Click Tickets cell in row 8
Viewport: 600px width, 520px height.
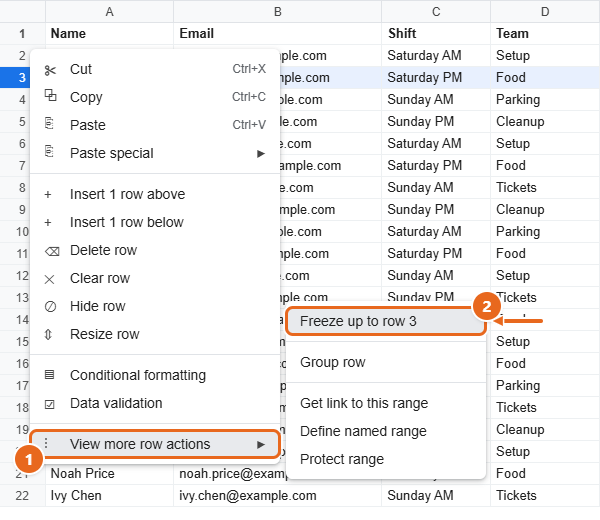545,187
